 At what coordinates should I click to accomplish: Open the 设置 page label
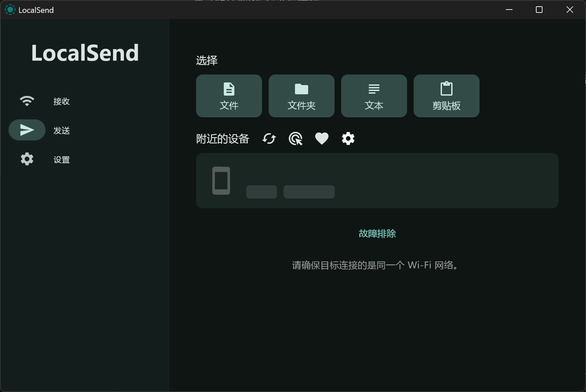(62, 160)
